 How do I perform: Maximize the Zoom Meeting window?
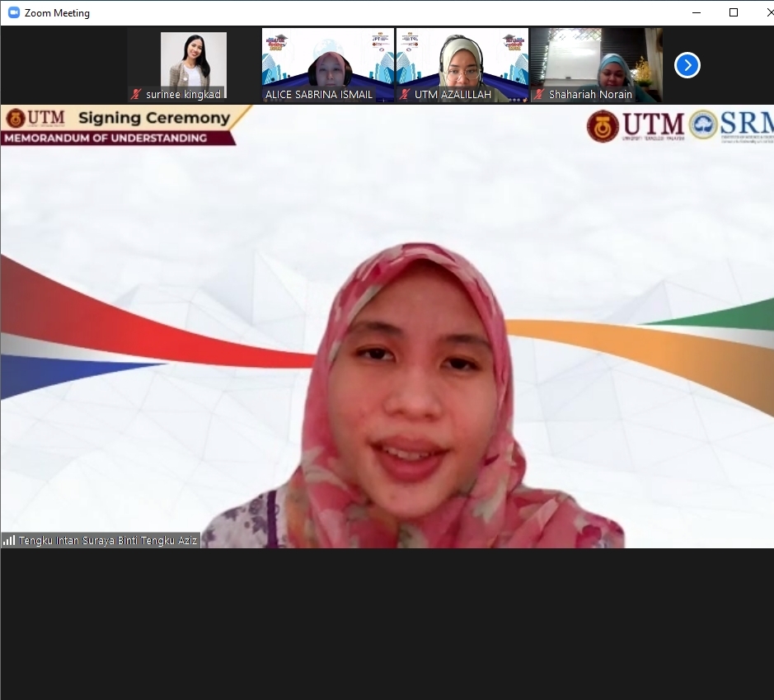[733, 12]
